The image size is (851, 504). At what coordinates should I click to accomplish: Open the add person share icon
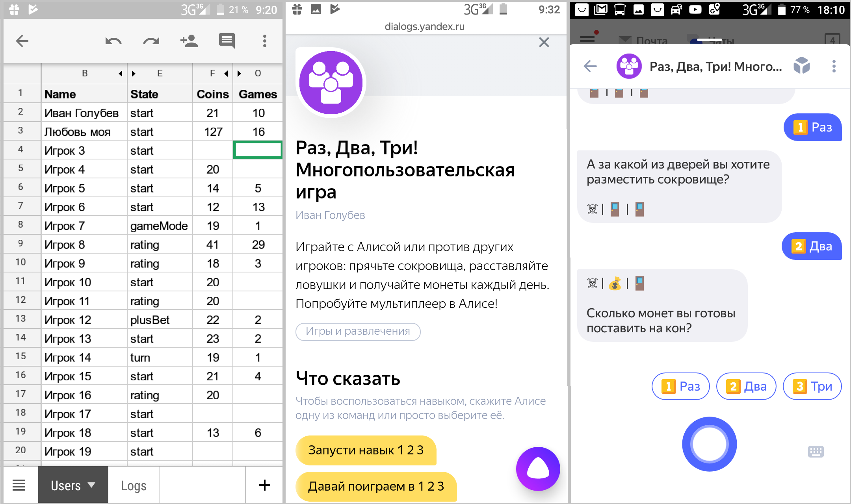[x=189, y=41]
